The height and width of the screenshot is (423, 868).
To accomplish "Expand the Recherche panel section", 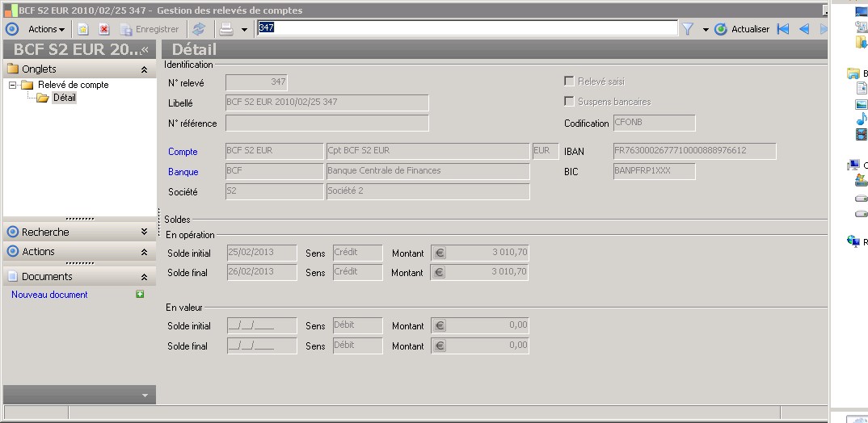I will coord(144,232).
